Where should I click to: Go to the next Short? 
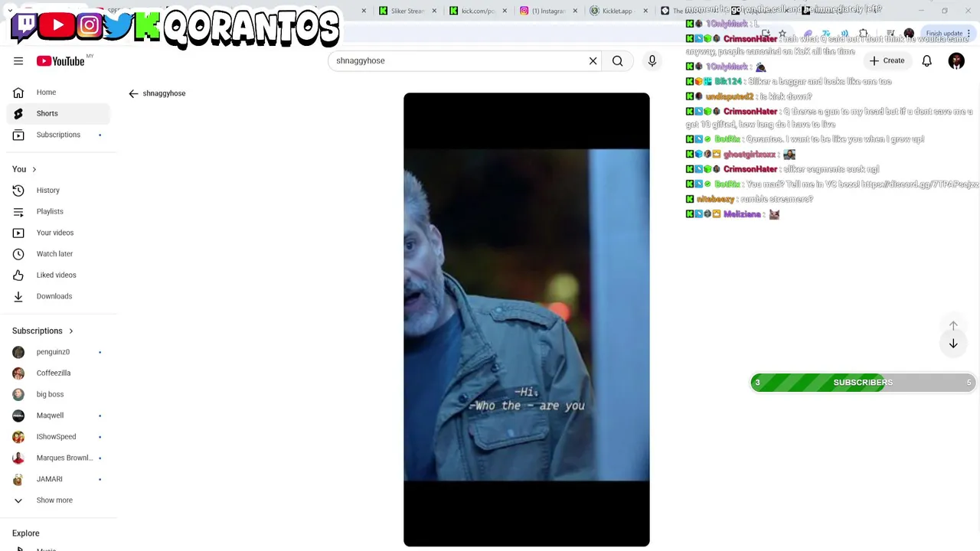(953, 344)
